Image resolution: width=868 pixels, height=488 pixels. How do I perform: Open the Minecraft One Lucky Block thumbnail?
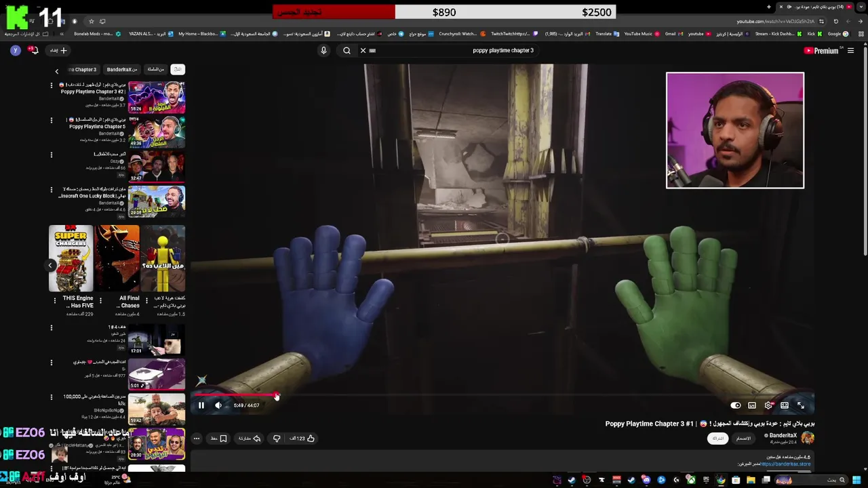[157, 201]
